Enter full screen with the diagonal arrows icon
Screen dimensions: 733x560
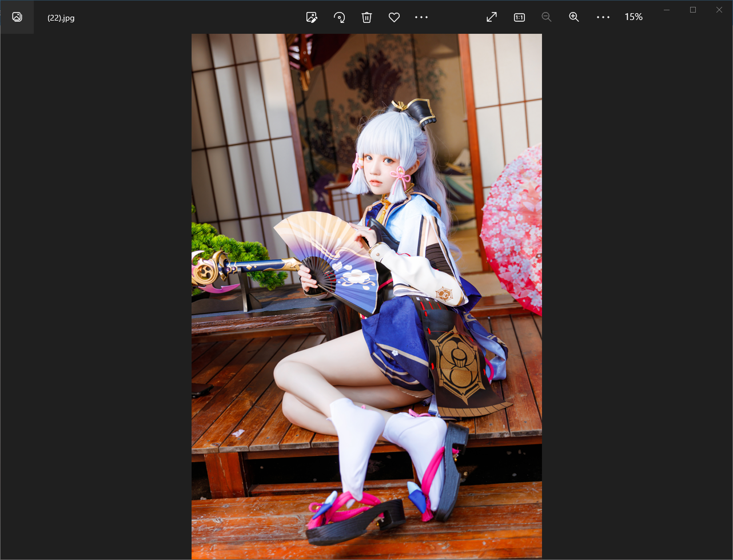492,17
